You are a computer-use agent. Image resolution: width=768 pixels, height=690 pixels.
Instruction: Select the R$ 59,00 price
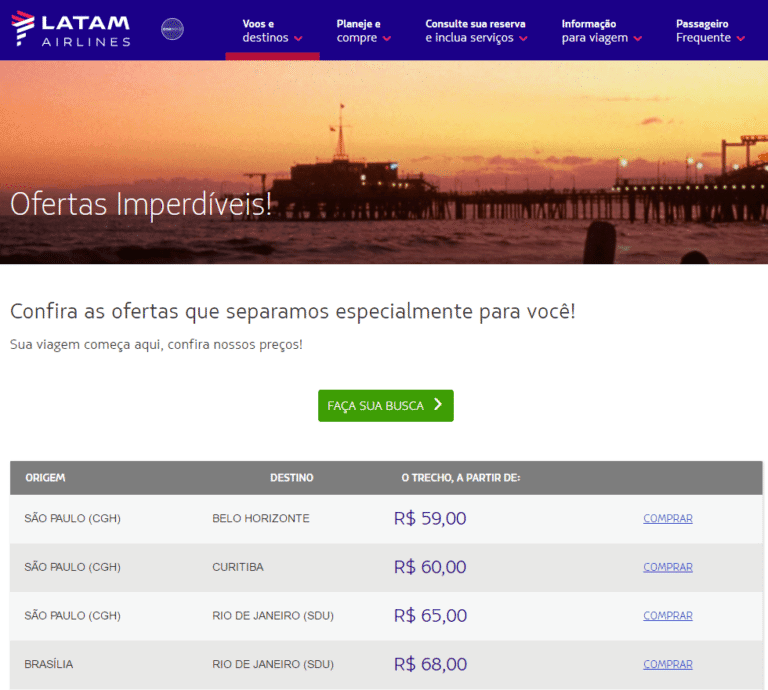[x=430, y=519]
